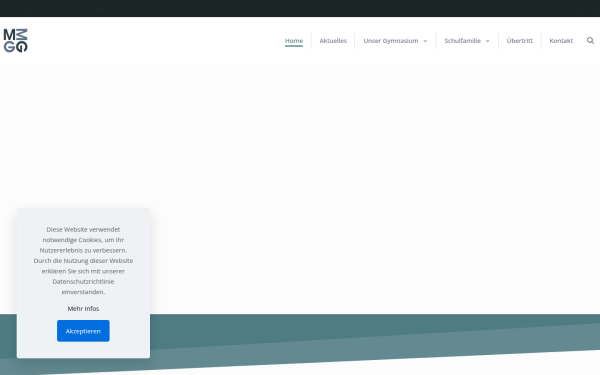This screenshot has height=375, width=600.
Task: Open the Aktuelles page
Action: coord(333,41)
